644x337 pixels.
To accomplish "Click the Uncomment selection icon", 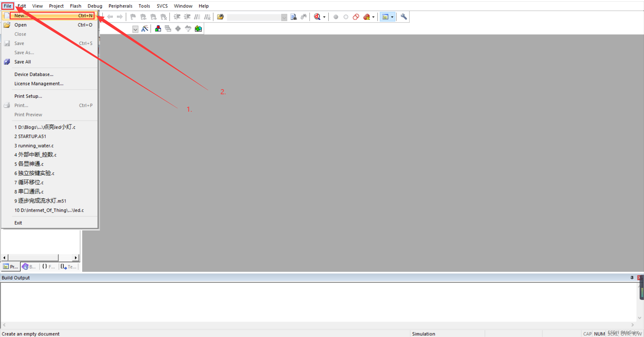I will 207,17.
